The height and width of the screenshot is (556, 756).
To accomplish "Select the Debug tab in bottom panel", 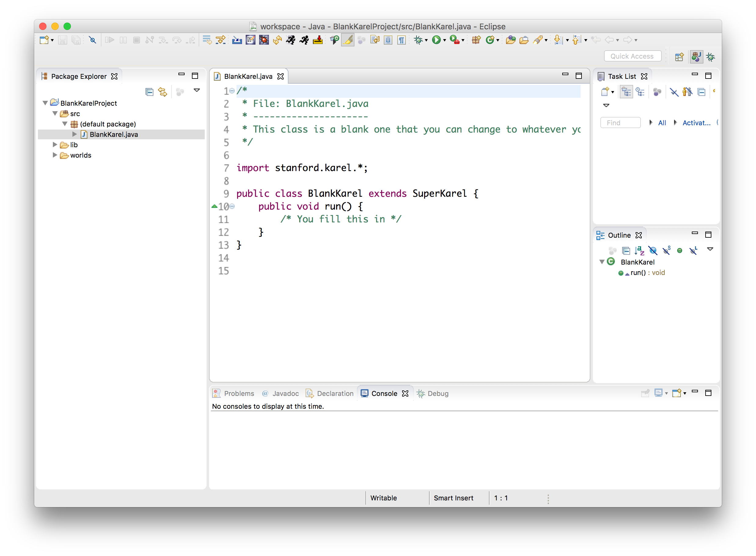I will (x=432, y=393).
